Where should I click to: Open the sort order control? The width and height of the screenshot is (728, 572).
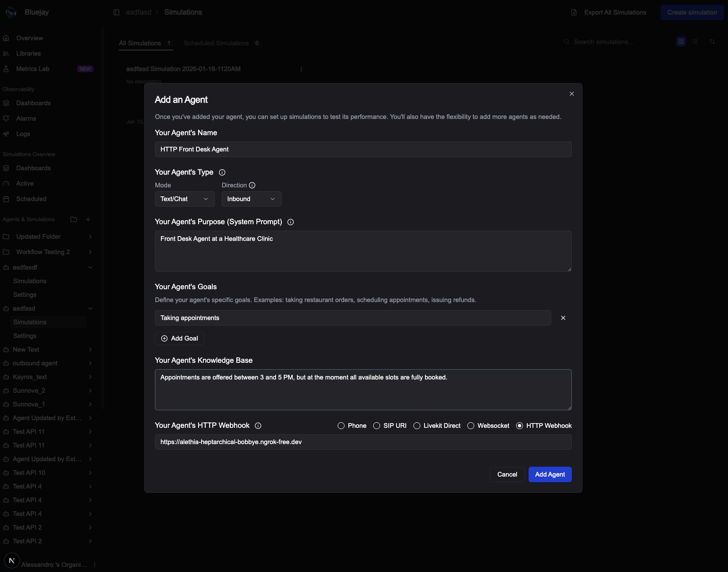[712, 41]
